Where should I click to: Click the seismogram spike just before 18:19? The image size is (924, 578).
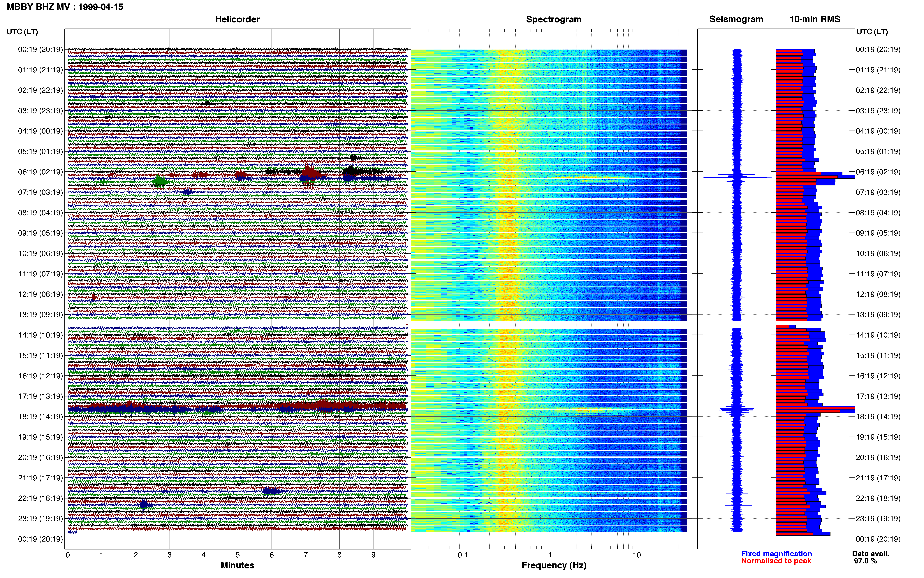coord(736,409)
